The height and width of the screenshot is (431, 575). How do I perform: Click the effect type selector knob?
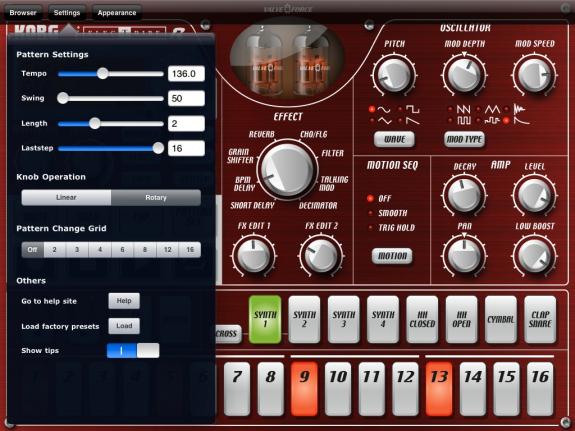click(288, 170)
